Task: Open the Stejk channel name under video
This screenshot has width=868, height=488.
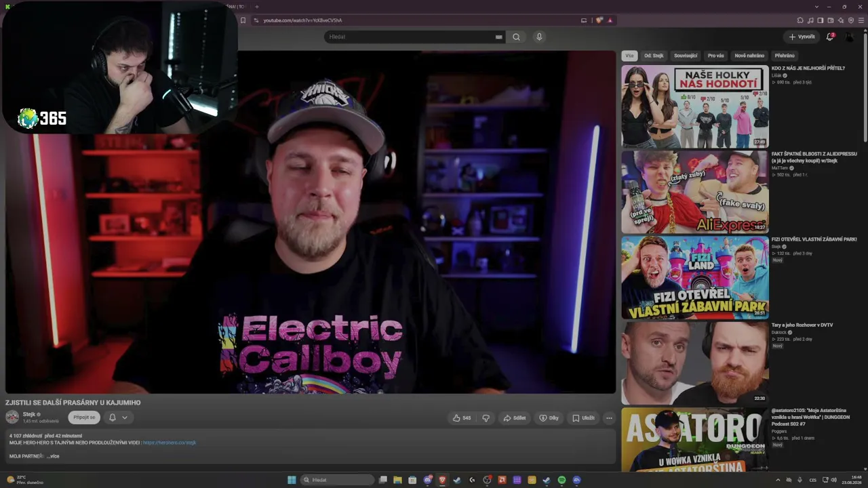Action: click(x=29, y=414)
